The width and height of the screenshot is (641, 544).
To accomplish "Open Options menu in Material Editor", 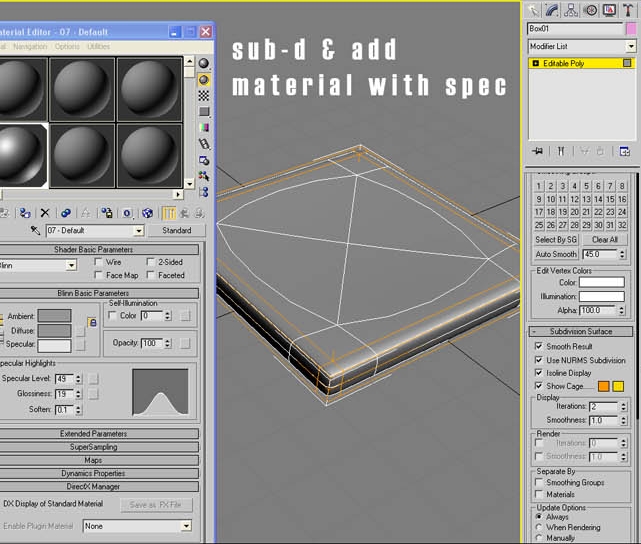I will point(67,46).
